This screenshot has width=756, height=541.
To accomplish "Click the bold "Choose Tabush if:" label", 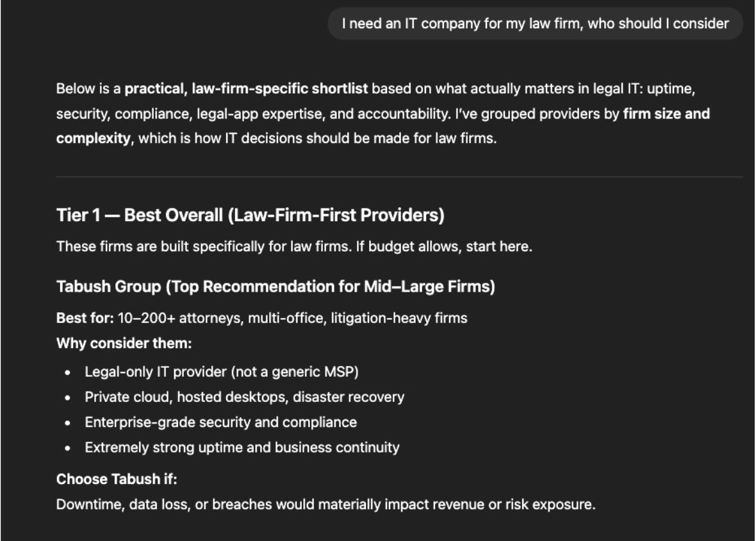I will pos(117,479).
